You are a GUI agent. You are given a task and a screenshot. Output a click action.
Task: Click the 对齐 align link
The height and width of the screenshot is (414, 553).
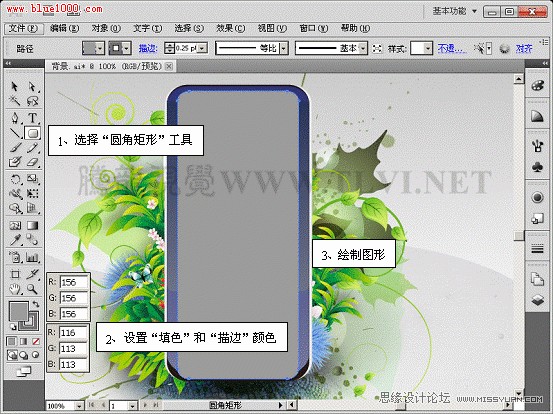coord(524,49)
